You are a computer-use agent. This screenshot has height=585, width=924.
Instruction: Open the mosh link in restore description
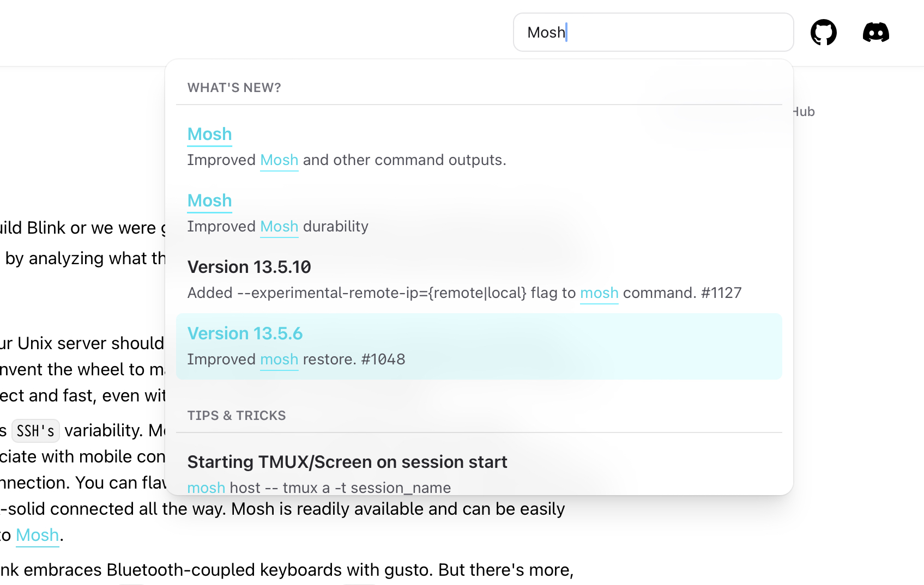(x=279, y=359)
